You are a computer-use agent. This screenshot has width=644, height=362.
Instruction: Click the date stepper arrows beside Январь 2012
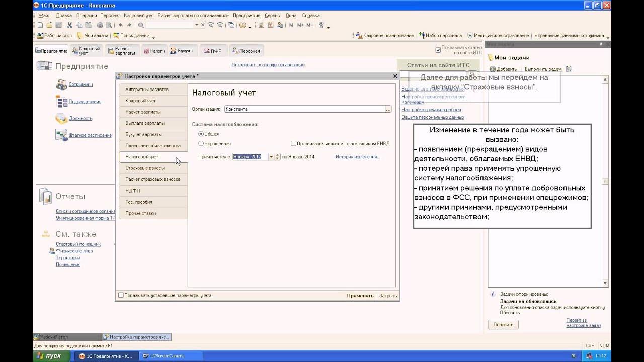pyautogui.click(x=278, y=157)
